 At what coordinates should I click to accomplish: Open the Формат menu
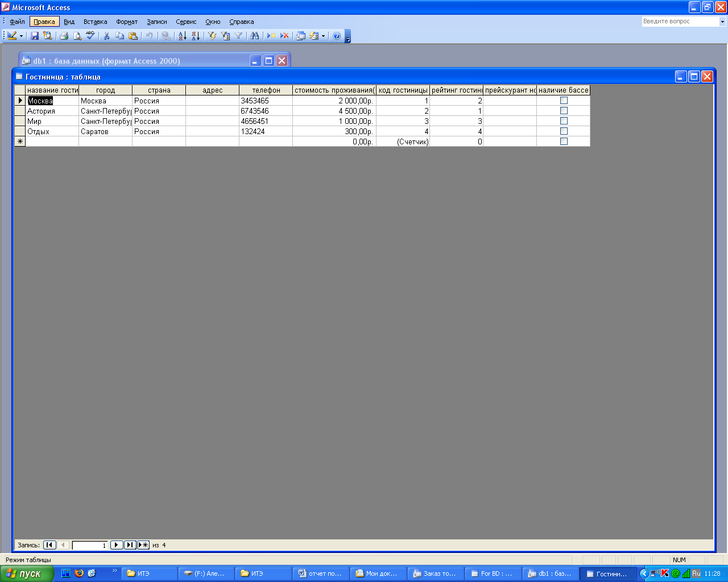[127, 22]
